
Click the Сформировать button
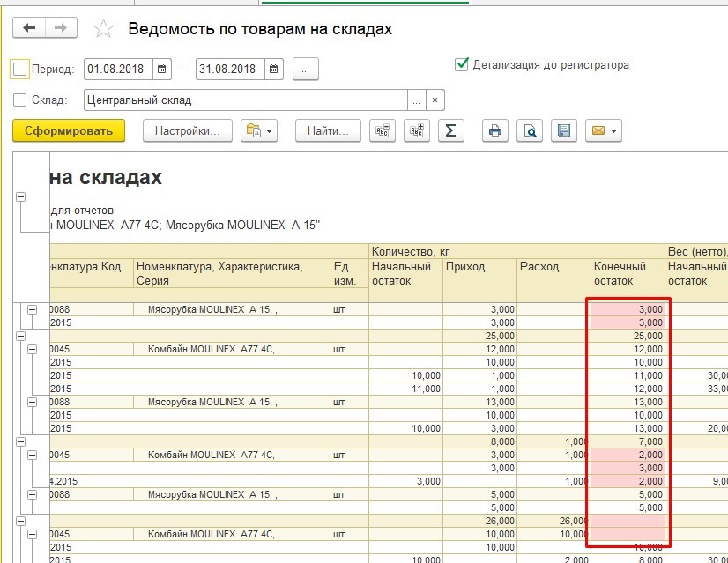(69, 131)
